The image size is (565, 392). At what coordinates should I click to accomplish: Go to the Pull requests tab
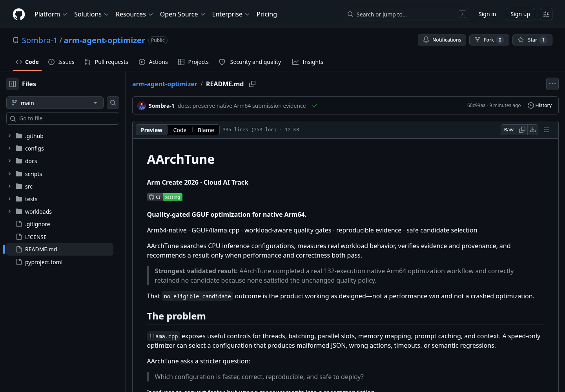click(106, 62)
